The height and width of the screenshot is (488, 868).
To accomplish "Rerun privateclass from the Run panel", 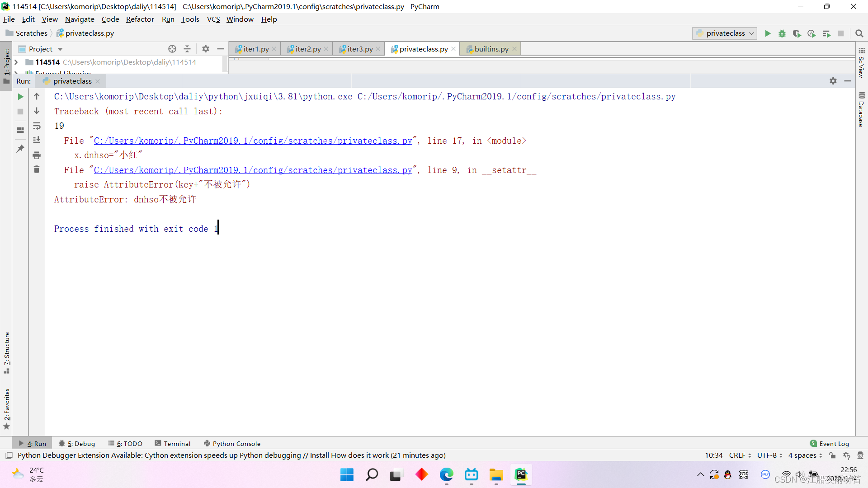I will [20, 97].
